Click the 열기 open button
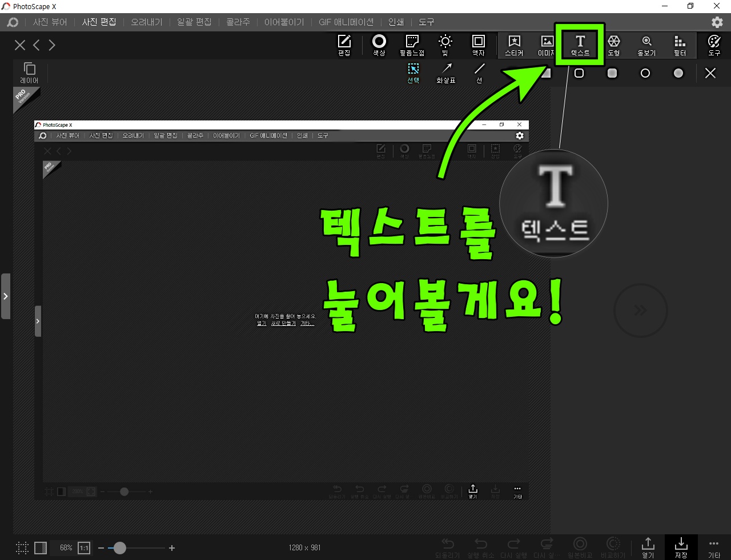 click(648, 548)
